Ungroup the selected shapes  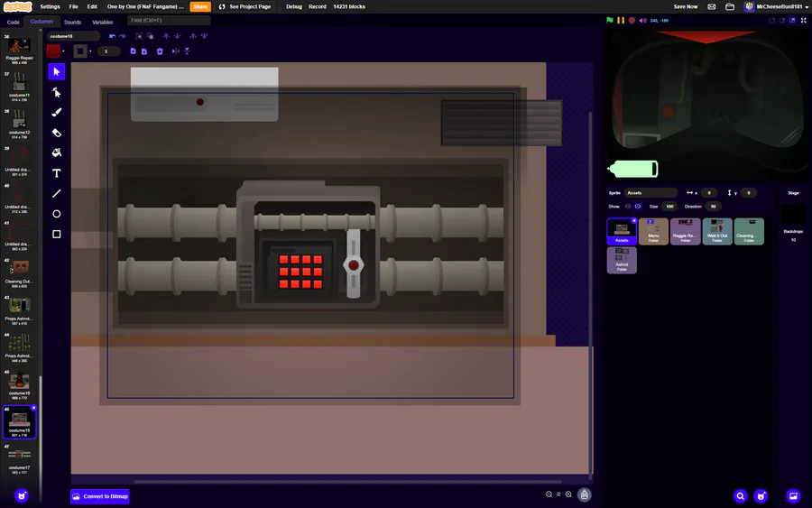(150, 36)
